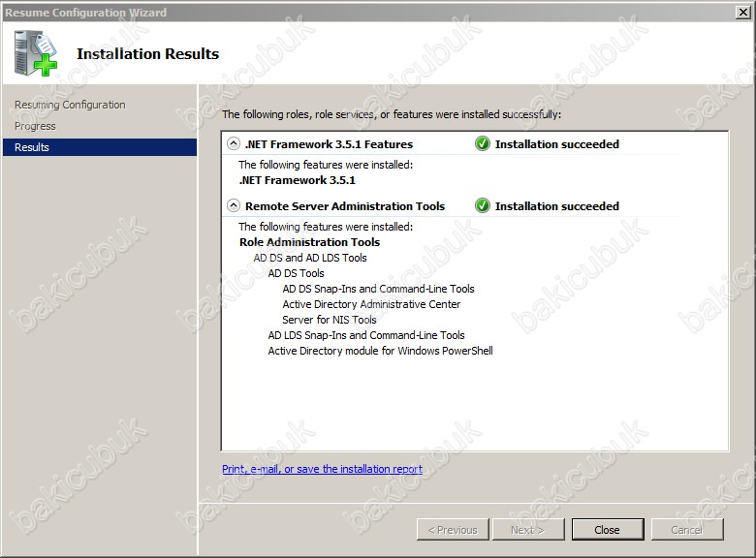Click the disabled Next button

pos(528,530)
